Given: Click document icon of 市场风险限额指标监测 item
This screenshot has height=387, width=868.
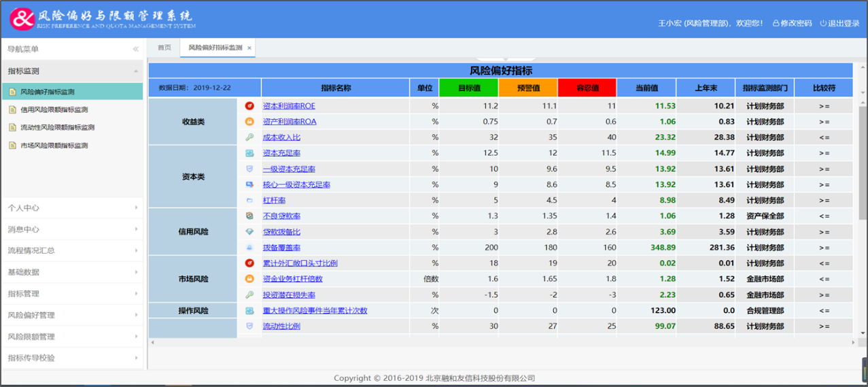Looking at the screenshot, I should pyautogui.click(x=12, y=146).
